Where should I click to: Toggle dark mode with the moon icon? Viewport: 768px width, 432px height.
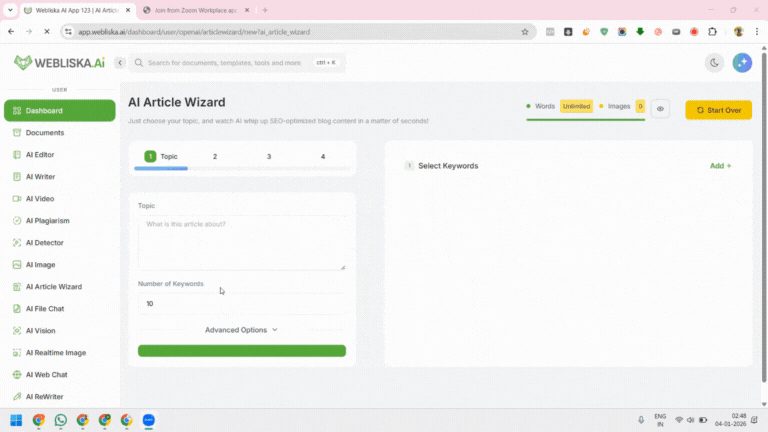tap(714, 63)
